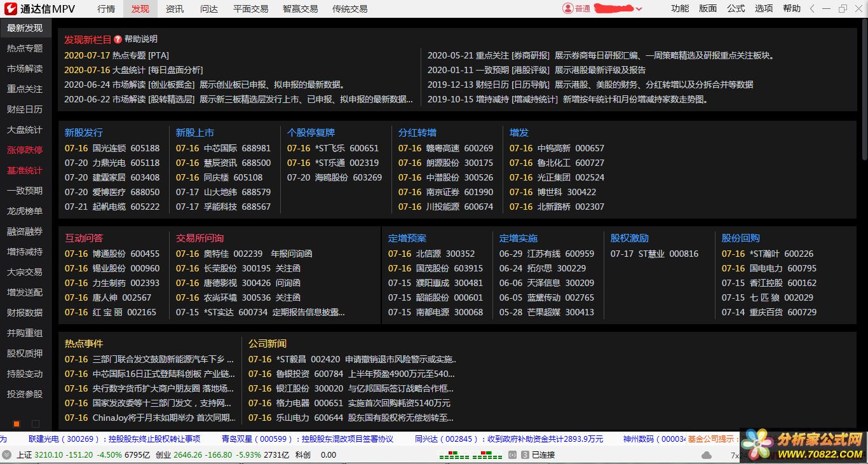Click the 中芯国际 688981 row

point(223,148)
